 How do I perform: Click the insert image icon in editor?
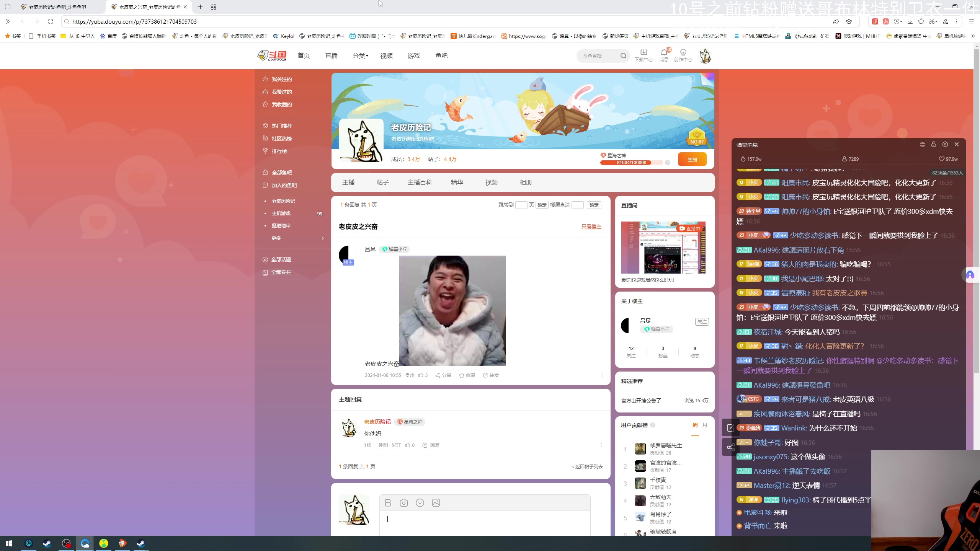pyautogui.click(x=436, y=503)
